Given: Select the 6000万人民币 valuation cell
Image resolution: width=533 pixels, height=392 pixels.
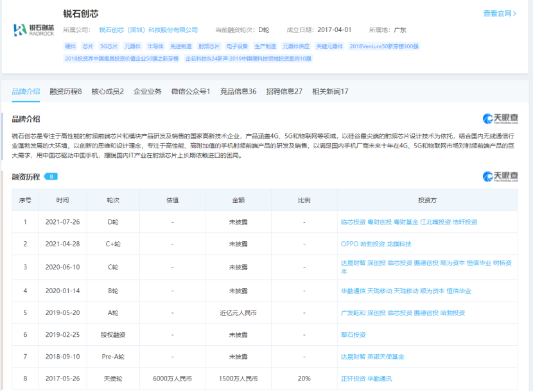Looking at the screenshot, I should (172, 379).
